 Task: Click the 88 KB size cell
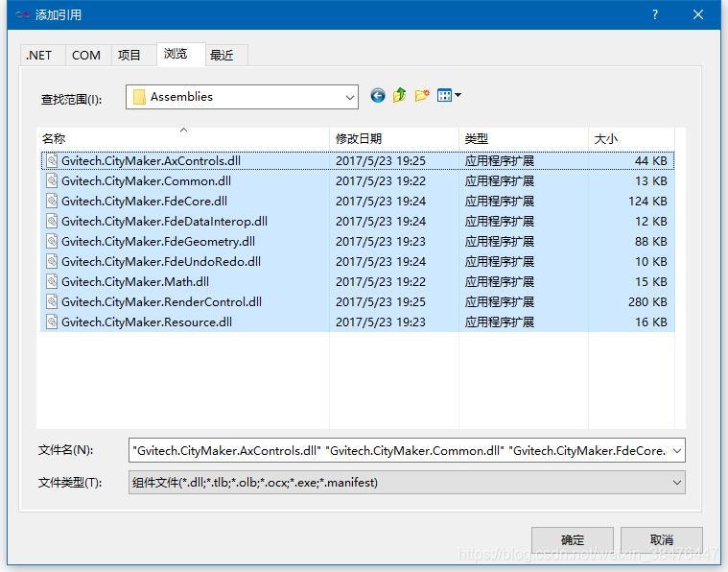(651, 241)
